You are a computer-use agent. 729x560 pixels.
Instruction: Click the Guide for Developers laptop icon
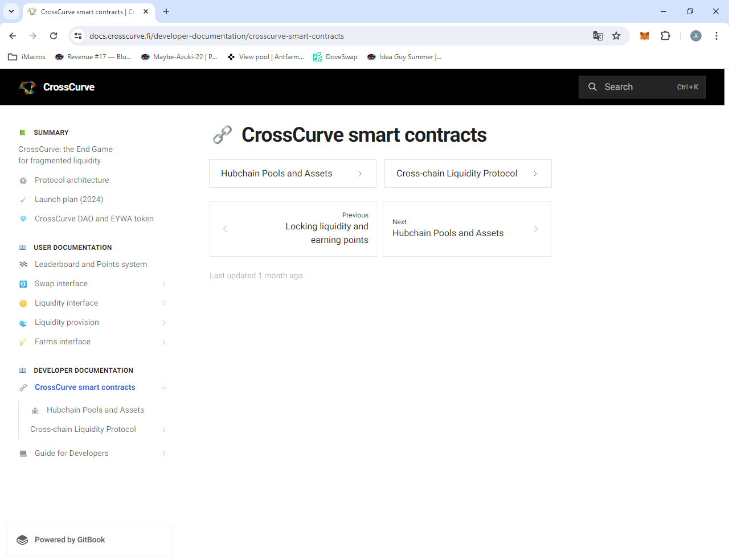tap(23, 454)
